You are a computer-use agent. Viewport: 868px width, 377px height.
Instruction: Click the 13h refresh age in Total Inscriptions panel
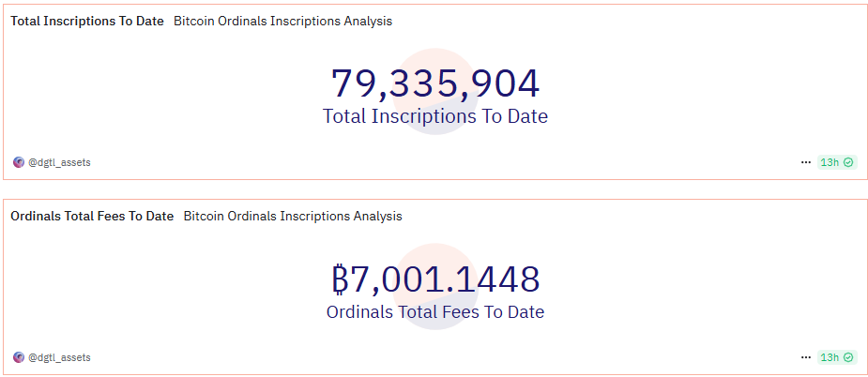pyautogui.click(x=830, y=162)
